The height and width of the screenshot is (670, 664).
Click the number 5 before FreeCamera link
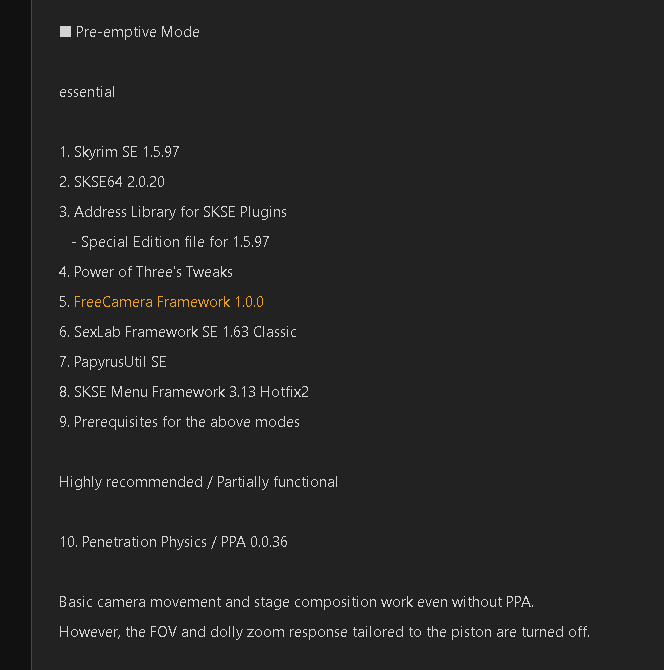click(x=64, y=302)
